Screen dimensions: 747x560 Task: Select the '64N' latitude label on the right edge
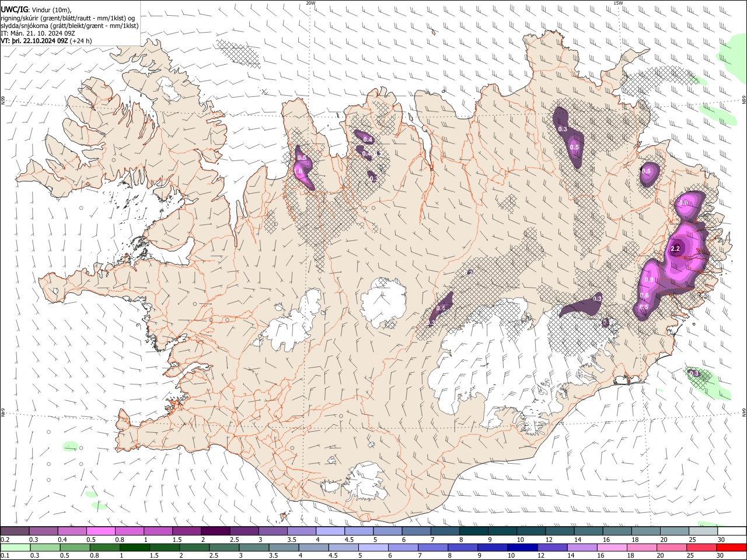tap(744, 413)
